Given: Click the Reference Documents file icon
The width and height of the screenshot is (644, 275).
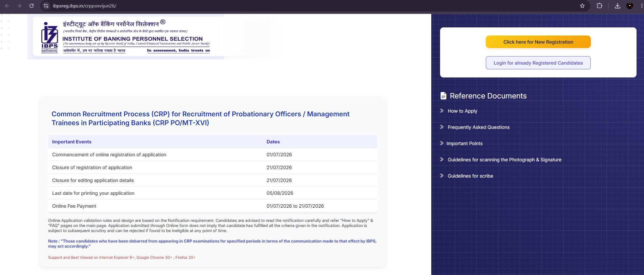Looking at the screenshot, I should 443,96.
